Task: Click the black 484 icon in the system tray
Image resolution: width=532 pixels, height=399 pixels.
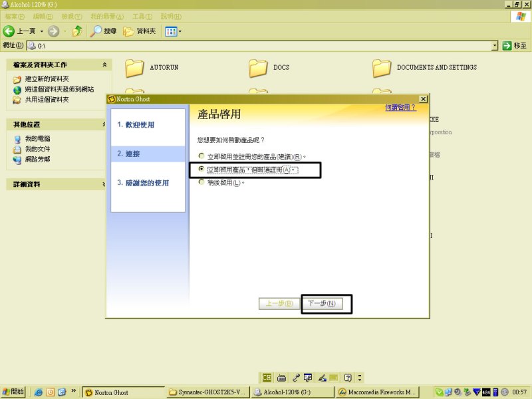Action: 486,392
